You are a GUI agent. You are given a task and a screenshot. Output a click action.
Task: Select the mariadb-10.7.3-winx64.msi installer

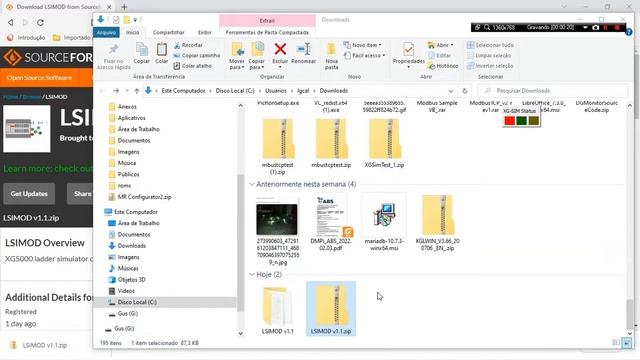[x=384, y=223]
